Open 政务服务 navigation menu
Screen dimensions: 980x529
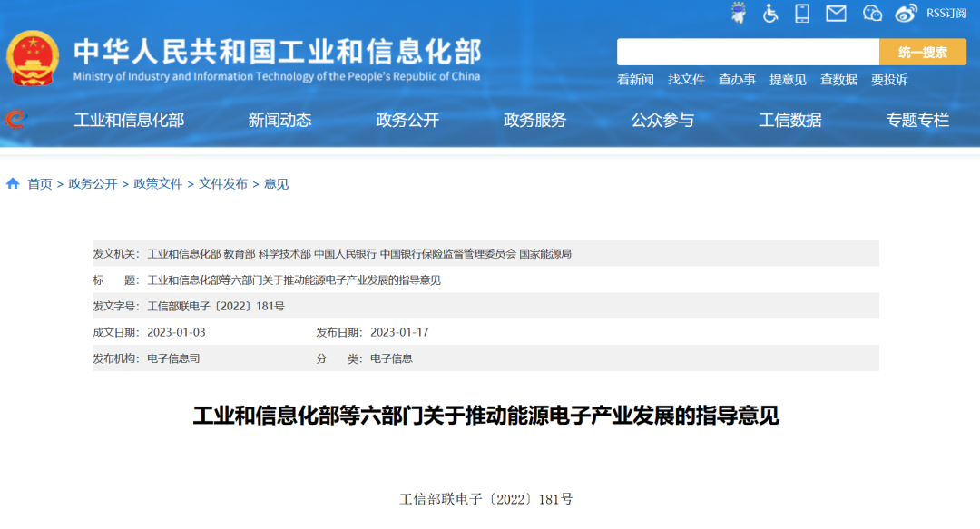click(535, 120)
